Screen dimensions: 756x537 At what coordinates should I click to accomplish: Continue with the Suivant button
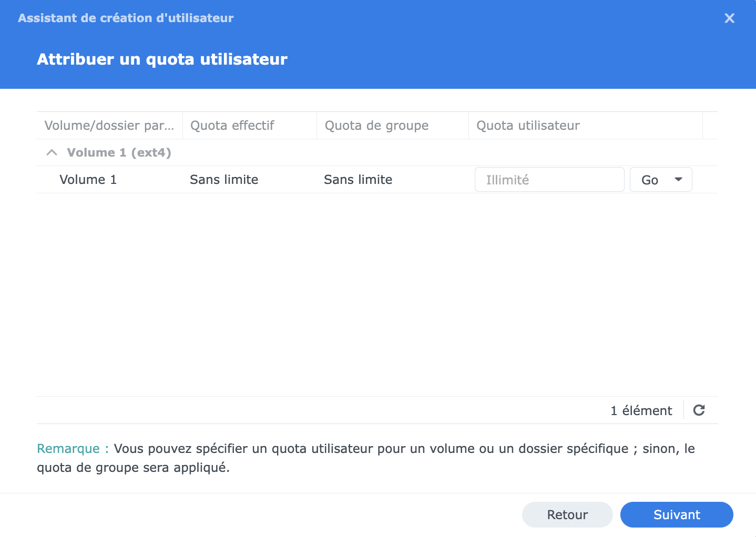[677, 514]
